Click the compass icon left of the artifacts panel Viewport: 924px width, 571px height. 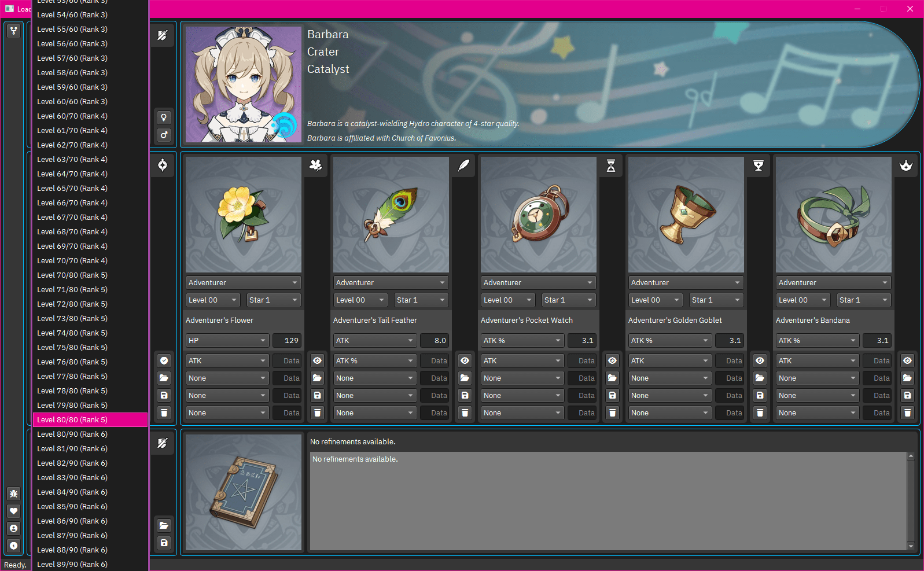pyautogui.click(x=163, y=165)
